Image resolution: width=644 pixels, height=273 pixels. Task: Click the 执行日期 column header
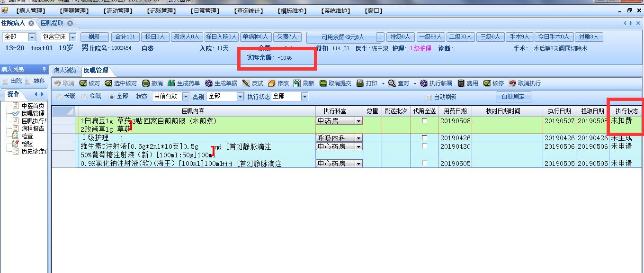coord(559,111)
